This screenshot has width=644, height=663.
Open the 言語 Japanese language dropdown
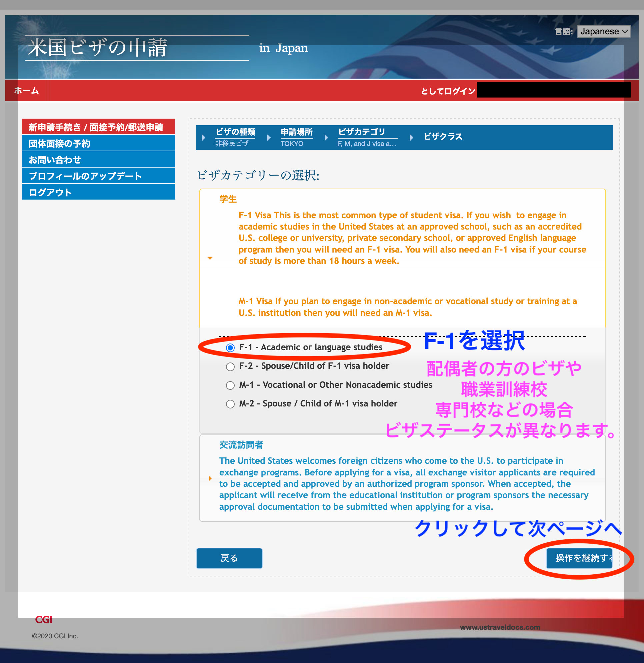click(x=603, y=31)
